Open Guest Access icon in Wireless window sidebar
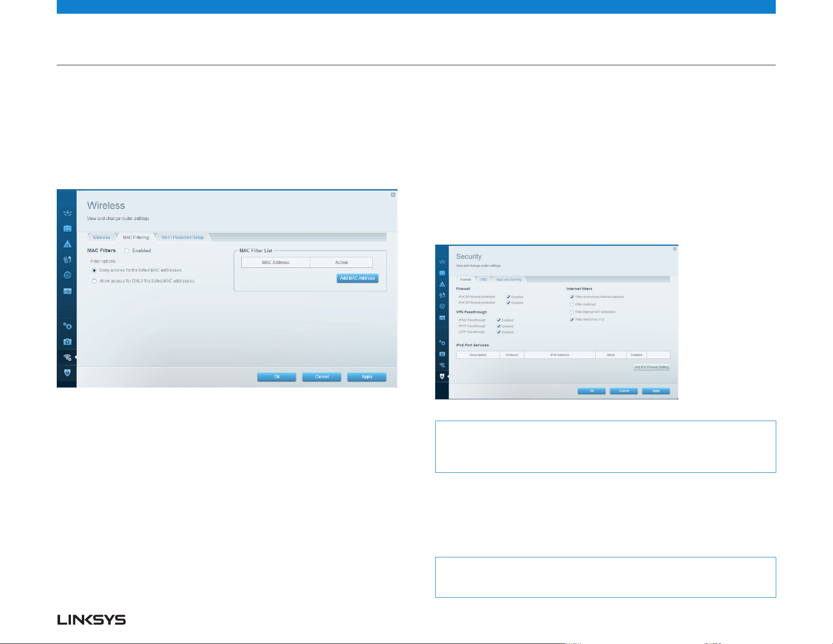This screenshot has width=833, height=644. pos(68,229)
